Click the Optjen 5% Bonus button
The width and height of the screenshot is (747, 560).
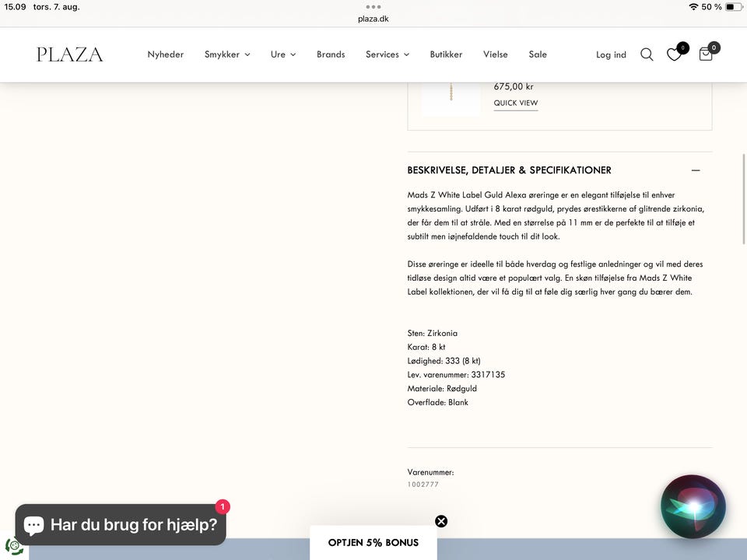click(373, 542)
